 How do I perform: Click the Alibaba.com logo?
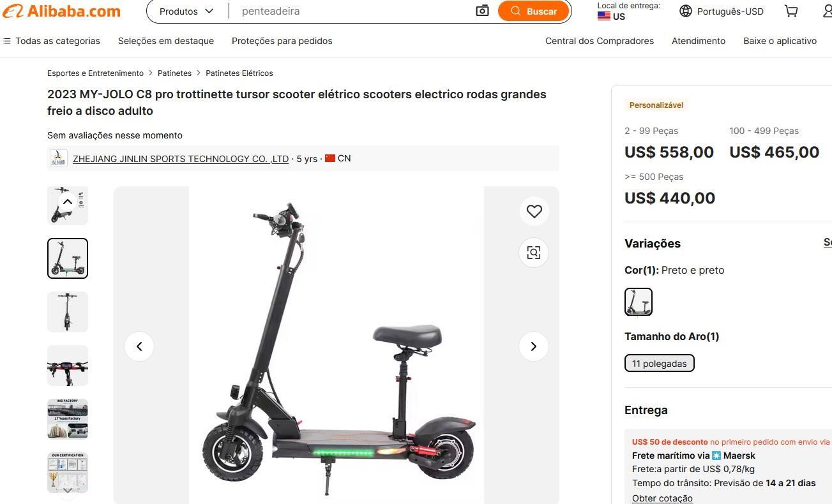tap(61, 11)
